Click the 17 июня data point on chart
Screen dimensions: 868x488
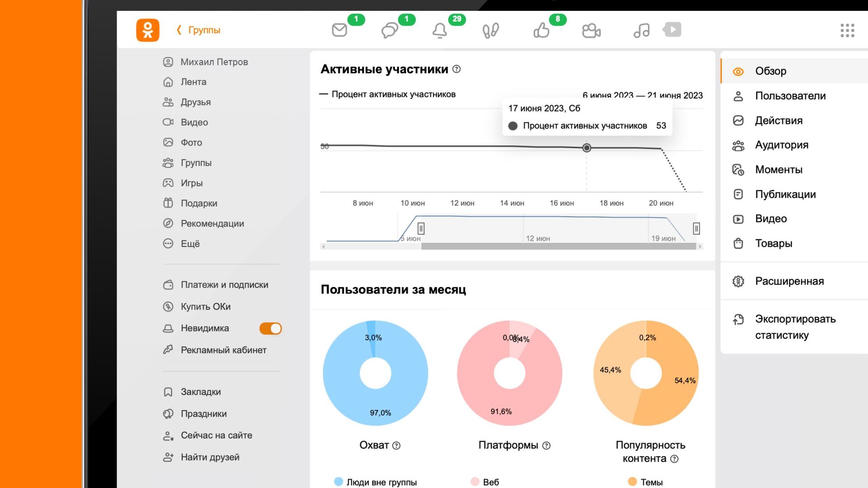pyautogui.click(x=587, y=148)
